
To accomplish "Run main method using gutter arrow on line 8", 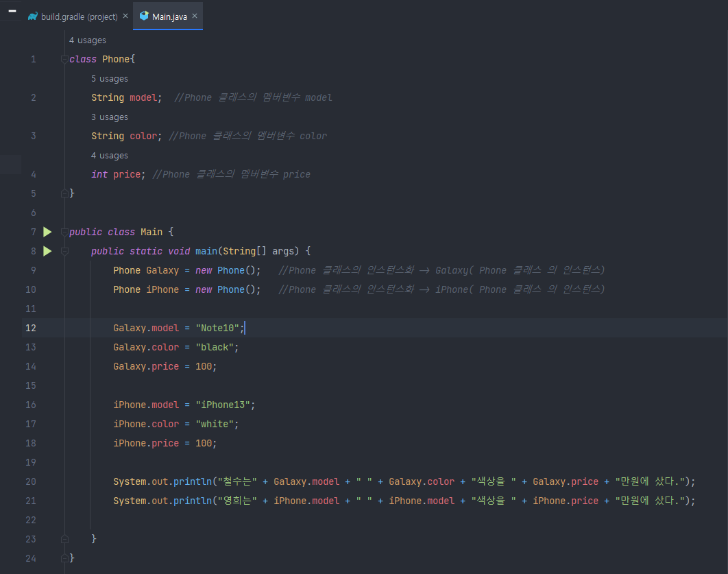I will (x=47, y=251).
